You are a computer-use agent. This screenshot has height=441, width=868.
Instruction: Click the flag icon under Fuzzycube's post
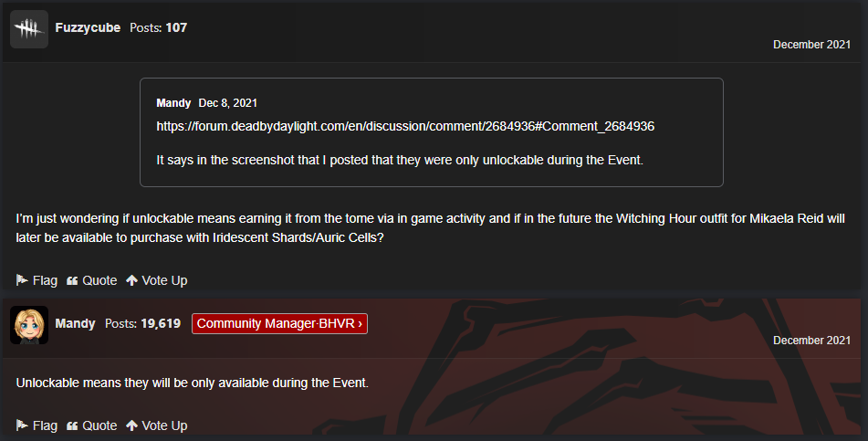(x=22, y=280)
